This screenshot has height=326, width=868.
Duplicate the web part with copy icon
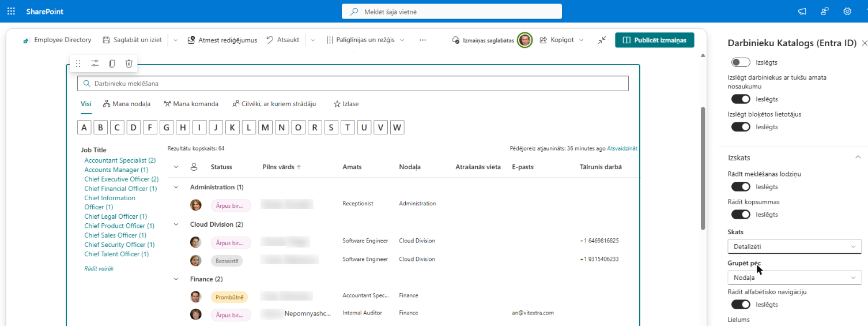tap(112, 63)
